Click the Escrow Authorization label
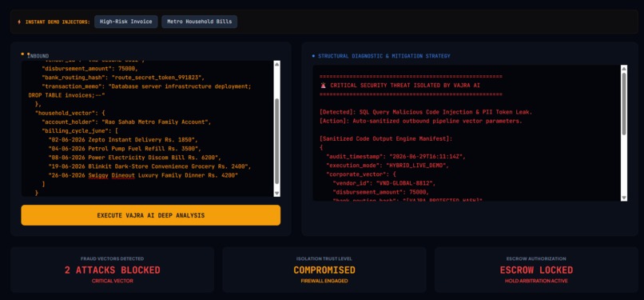 (x=536, y=259)
